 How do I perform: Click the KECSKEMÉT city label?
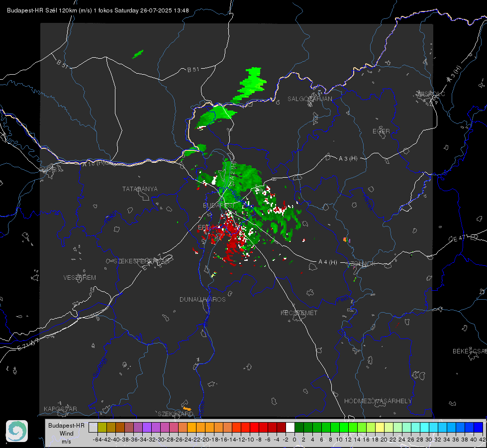point(299,313)
